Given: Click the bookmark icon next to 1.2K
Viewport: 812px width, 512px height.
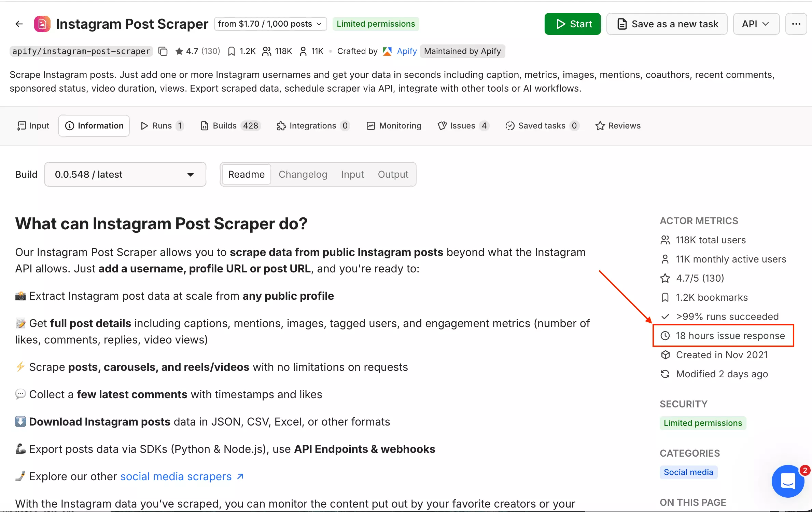Looking at the screenshot, I should 232,51.
